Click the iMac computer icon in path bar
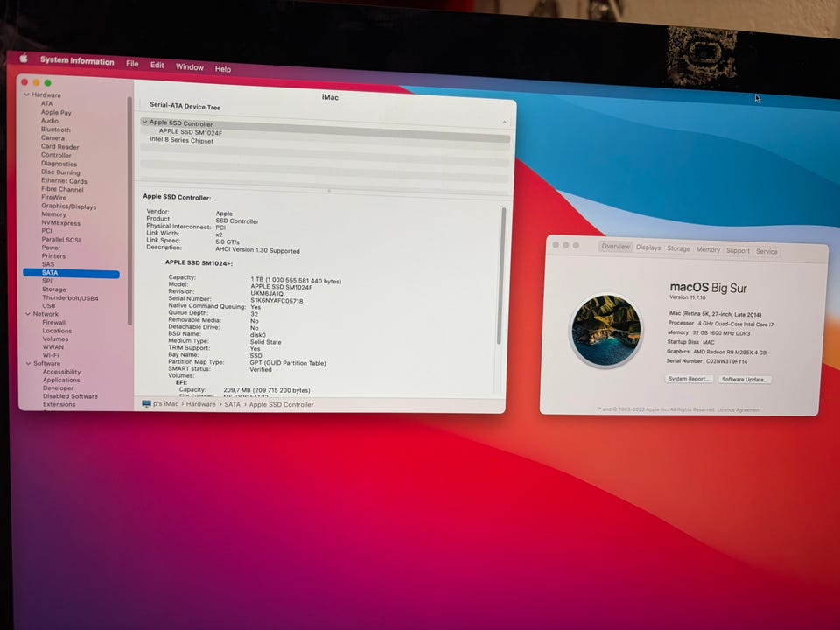 (146, 404)
